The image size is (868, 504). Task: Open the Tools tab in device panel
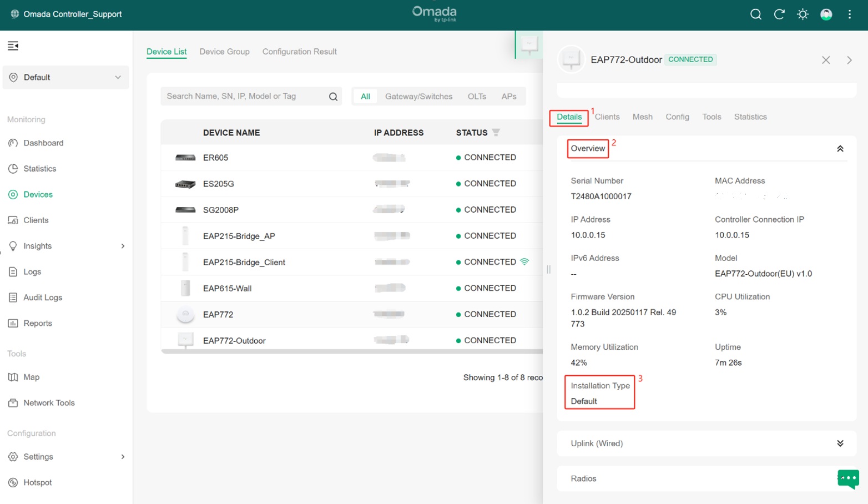click(711, 117)
